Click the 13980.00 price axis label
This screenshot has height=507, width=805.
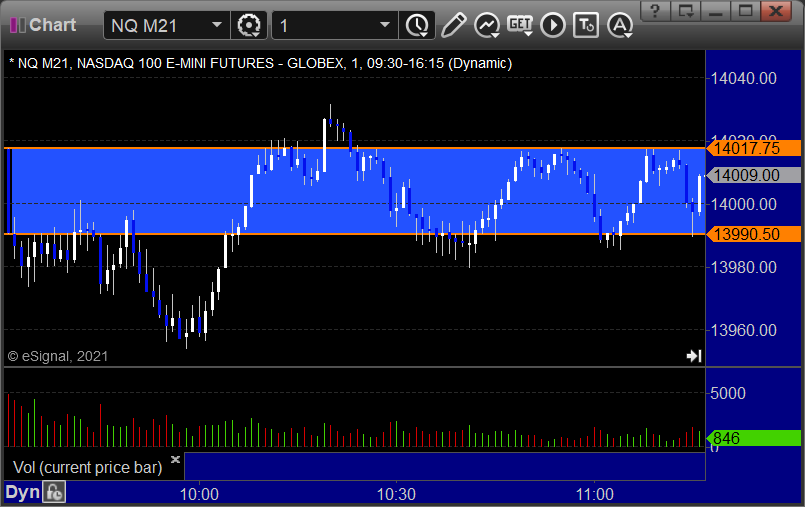744,267
